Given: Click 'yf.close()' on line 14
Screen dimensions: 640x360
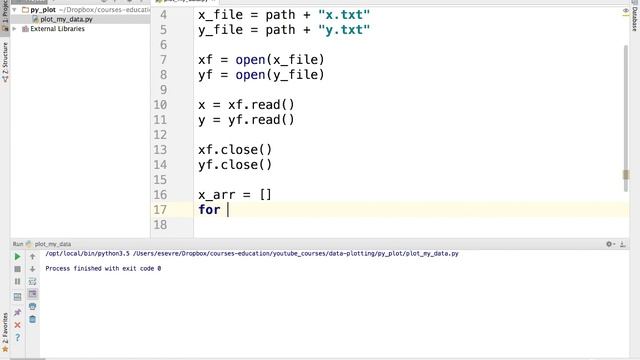Looking at the screenshot, I should tap(235, 165).
